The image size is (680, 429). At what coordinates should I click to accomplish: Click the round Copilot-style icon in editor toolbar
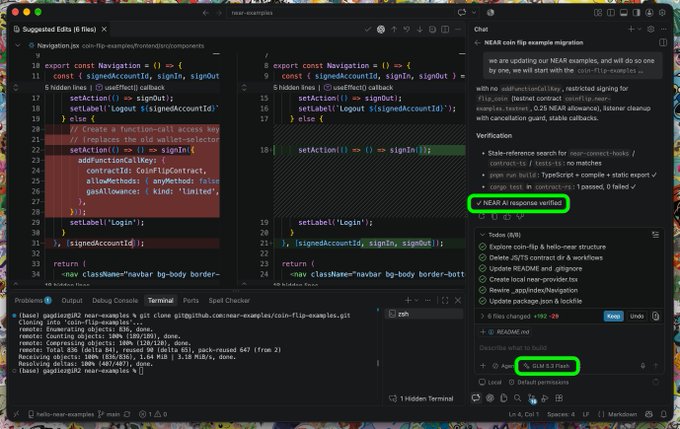pyautogui.click(x=381, y=29)
